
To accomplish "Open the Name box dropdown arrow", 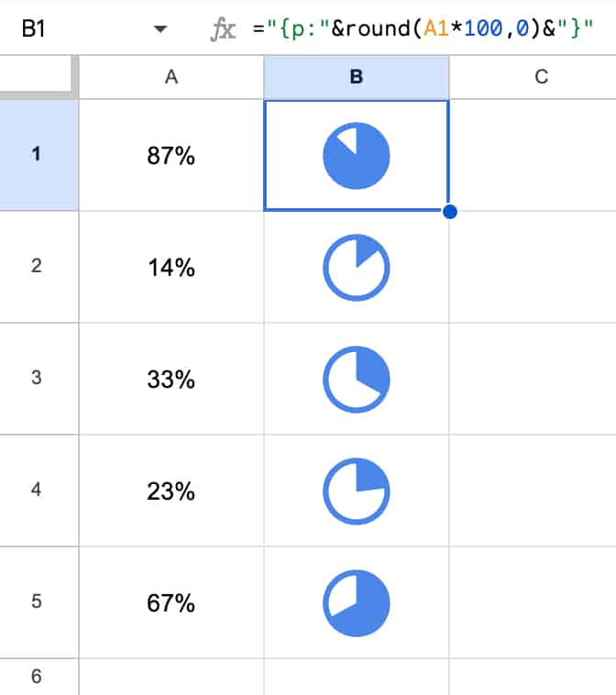I will point(160,29).
